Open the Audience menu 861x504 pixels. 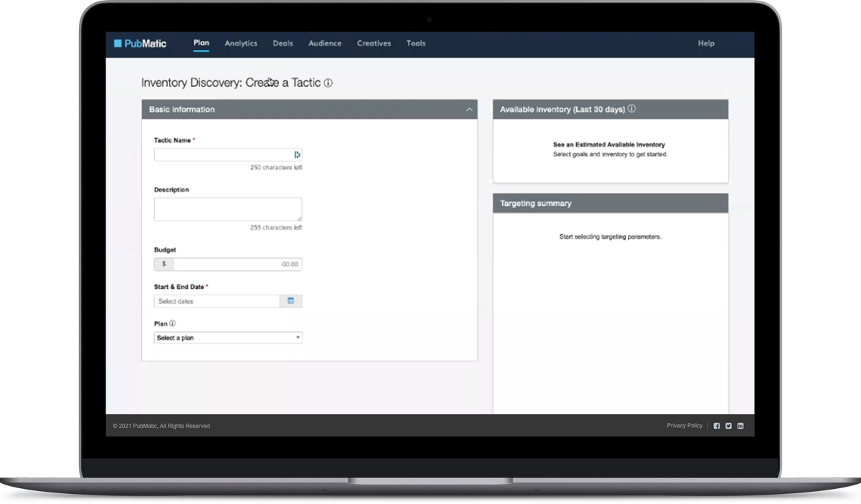[325, 44]
